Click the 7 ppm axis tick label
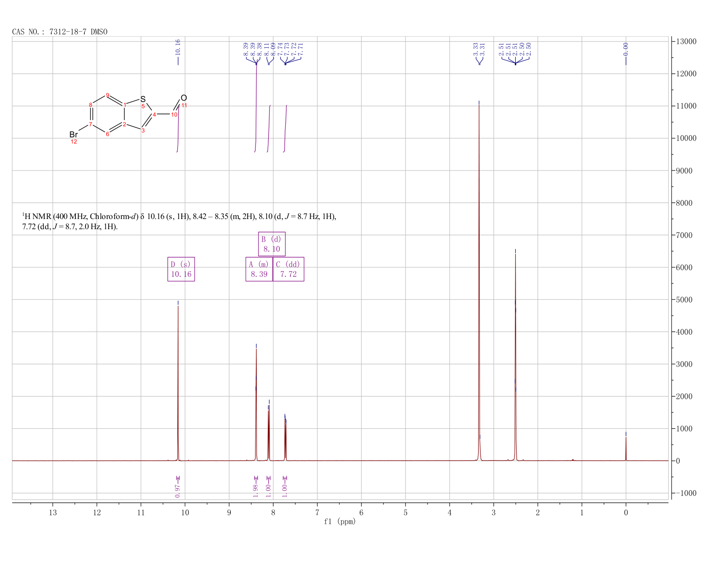The height and width of the screenshot is (563, 728). 317,512
